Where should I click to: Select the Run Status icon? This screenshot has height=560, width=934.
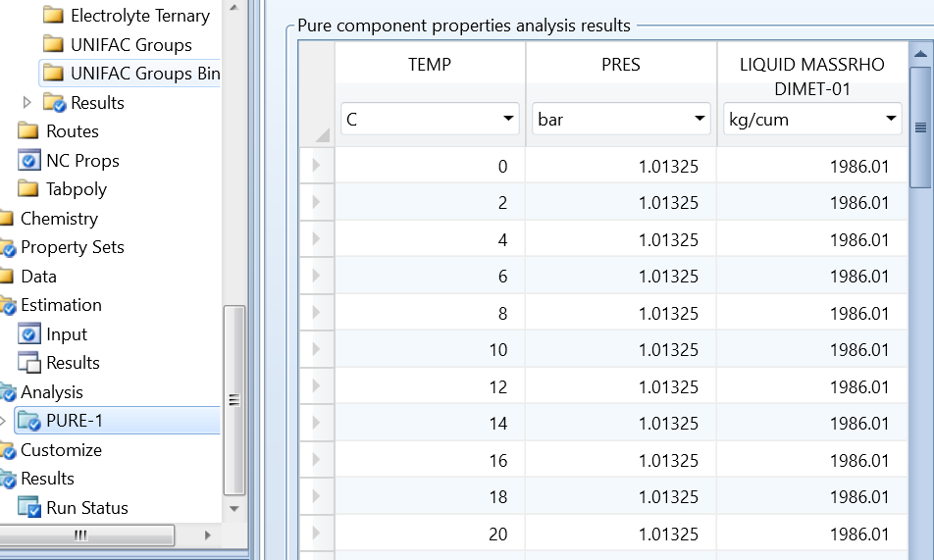tap(28, 508)
